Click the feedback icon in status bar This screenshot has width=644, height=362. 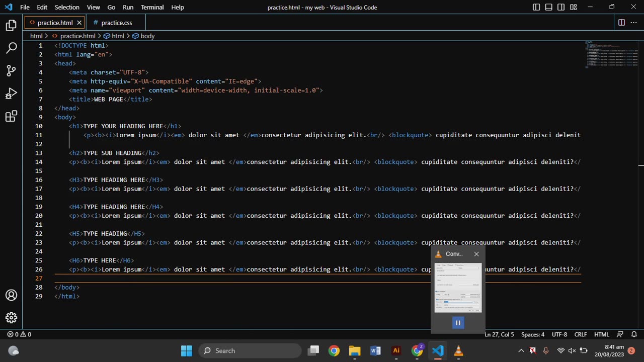620,334
